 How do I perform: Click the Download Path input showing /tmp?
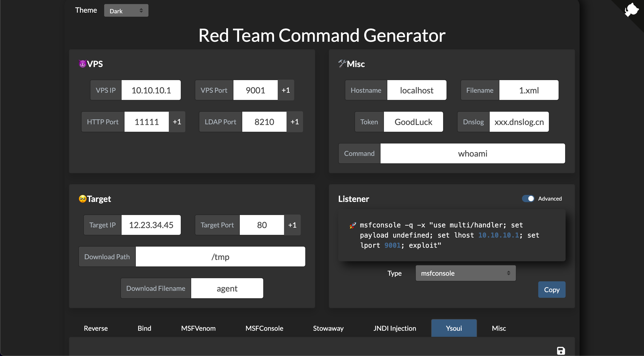[220, 257]
